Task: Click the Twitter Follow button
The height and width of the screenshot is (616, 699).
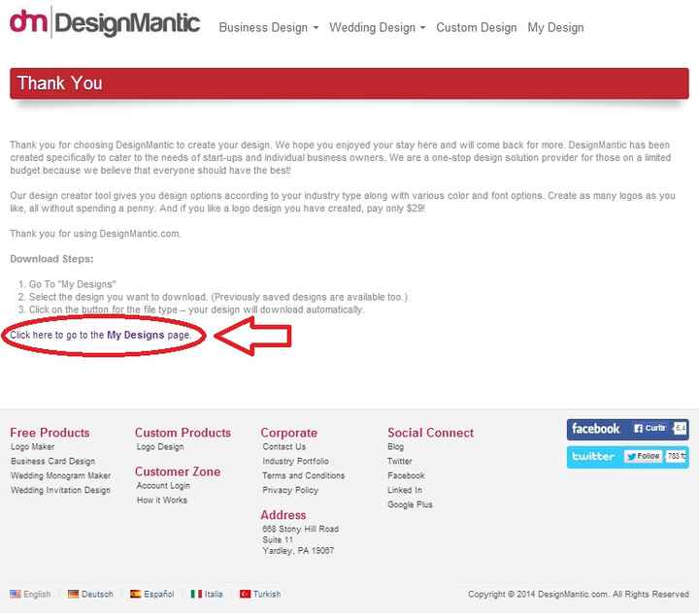Action: (643, 456)
